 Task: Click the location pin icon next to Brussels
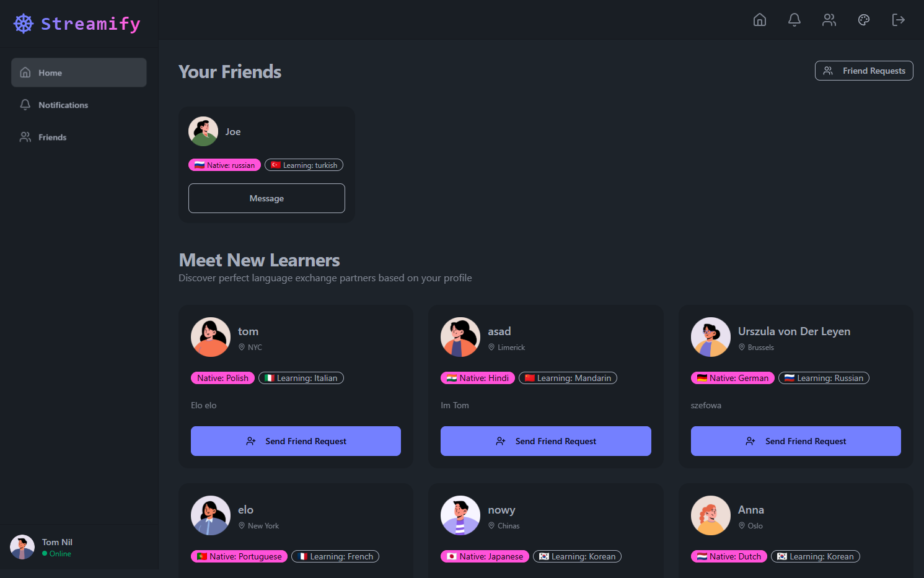click(x=741, y=347)
